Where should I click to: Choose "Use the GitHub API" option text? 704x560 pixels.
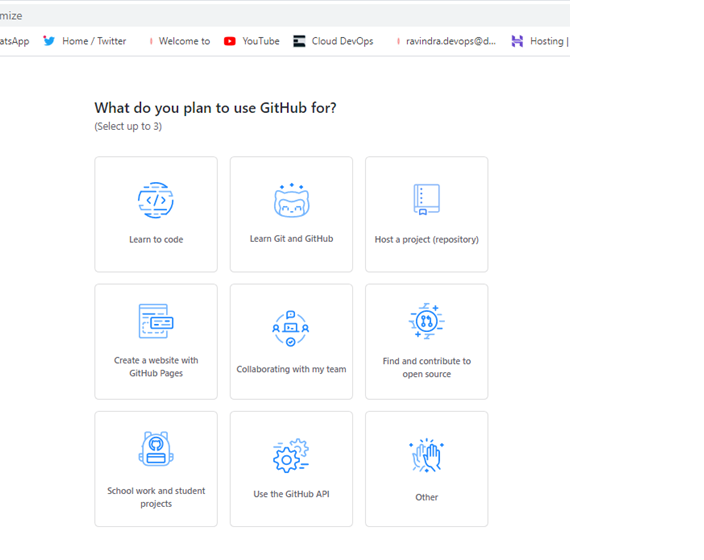coord(291,495)
